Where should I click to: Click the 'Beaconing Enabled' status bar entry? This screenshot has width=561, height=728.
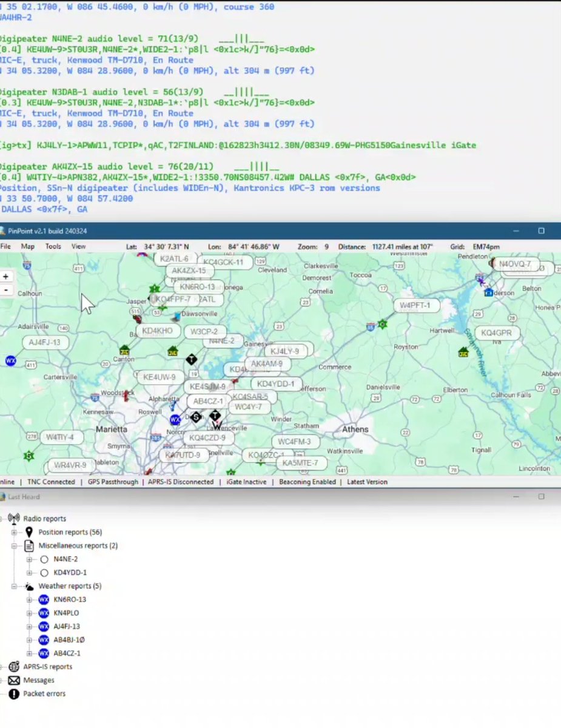pos(307,482)
